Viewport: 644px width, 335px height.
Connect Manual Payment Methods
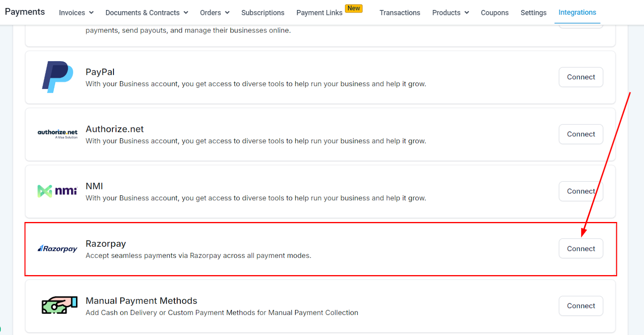[x=581, y=306]
